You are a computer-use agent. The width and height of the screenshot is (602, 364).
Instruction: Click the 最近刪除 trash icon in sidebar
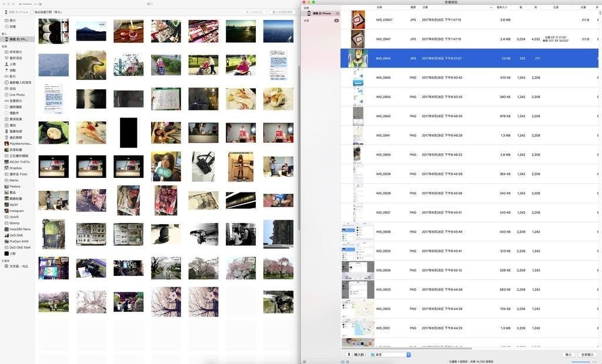pos(6,137)
